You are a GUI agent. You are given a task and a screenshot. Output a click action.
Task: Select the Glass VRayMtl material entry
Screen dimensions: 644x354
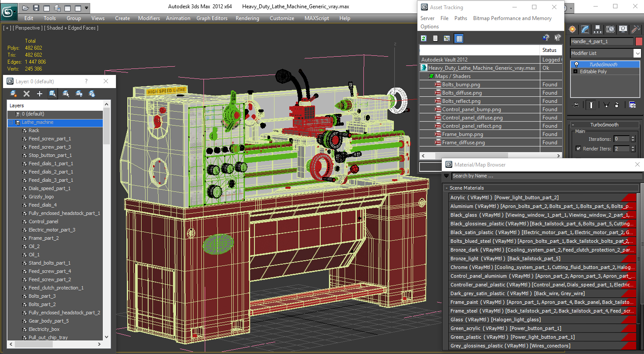pyautogui.click(x=543, y=320)
